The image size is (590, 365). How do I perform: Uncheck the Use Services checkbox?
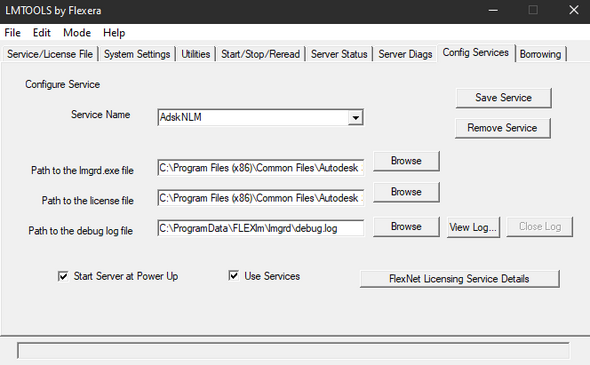[x=233, y=276]
